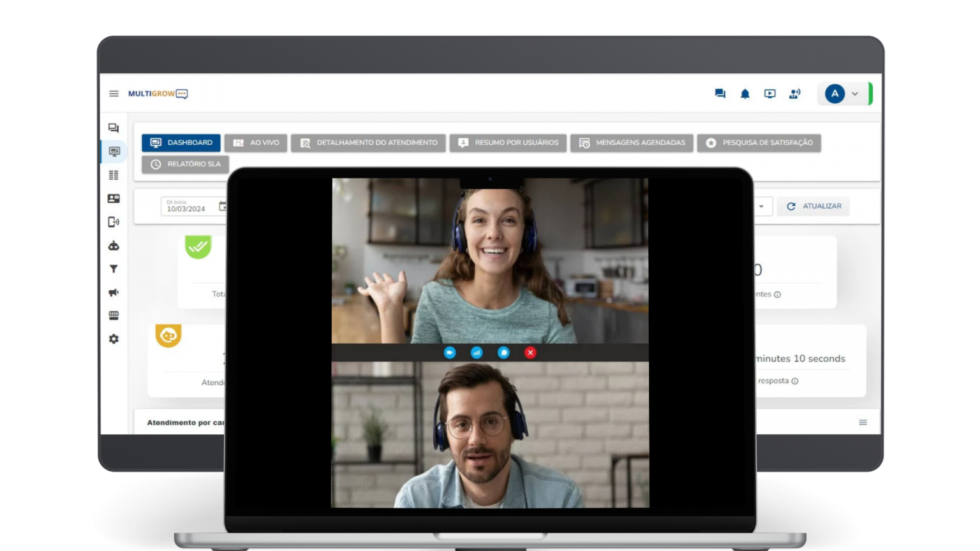980x551 pixels.
Task: End the video call with the red X
Action: [x=530, y=352]
